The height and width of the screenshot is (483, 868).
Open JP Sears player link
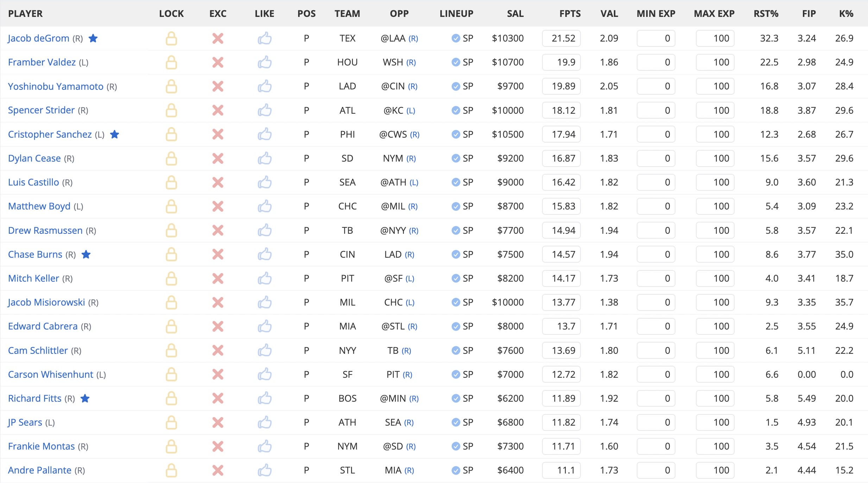(x=25, y=422)
